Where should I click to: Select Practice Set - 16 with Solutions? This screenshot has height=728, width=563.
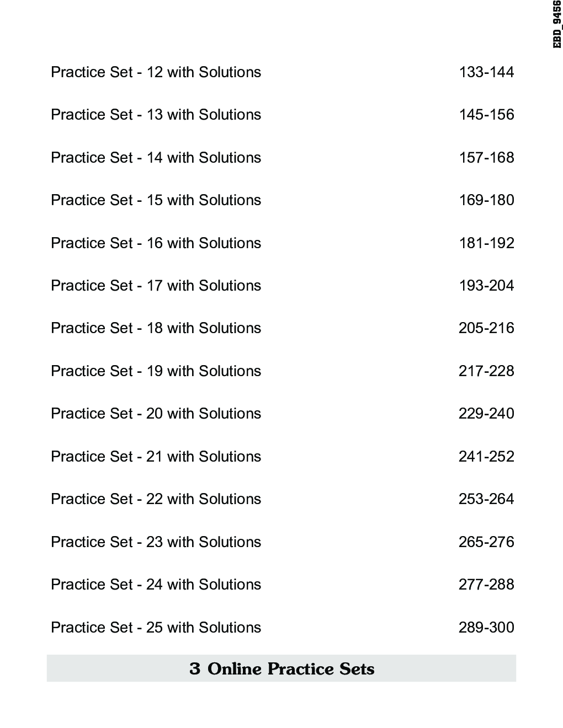pyautogui.click(x=156, y=243)
